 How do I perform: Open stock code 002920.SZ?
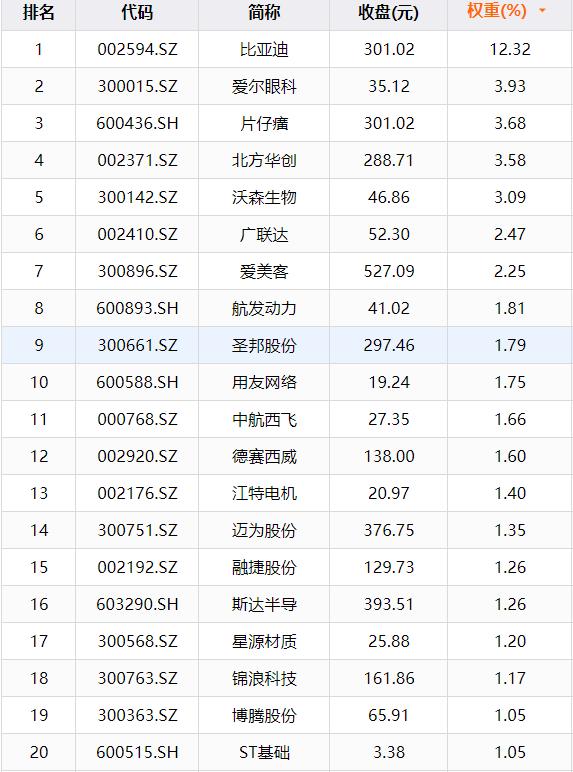pos(137,456)
